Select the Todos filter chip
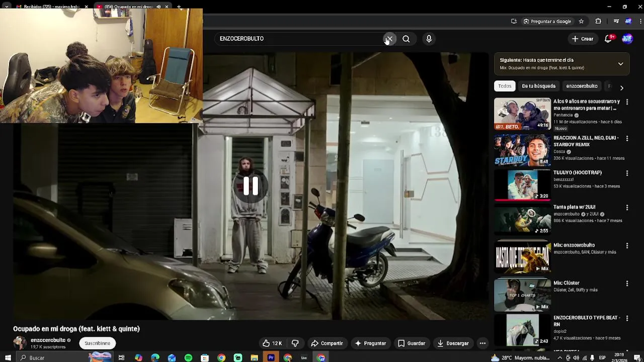This screenshot has width=644, height=362. pos(505,86)
